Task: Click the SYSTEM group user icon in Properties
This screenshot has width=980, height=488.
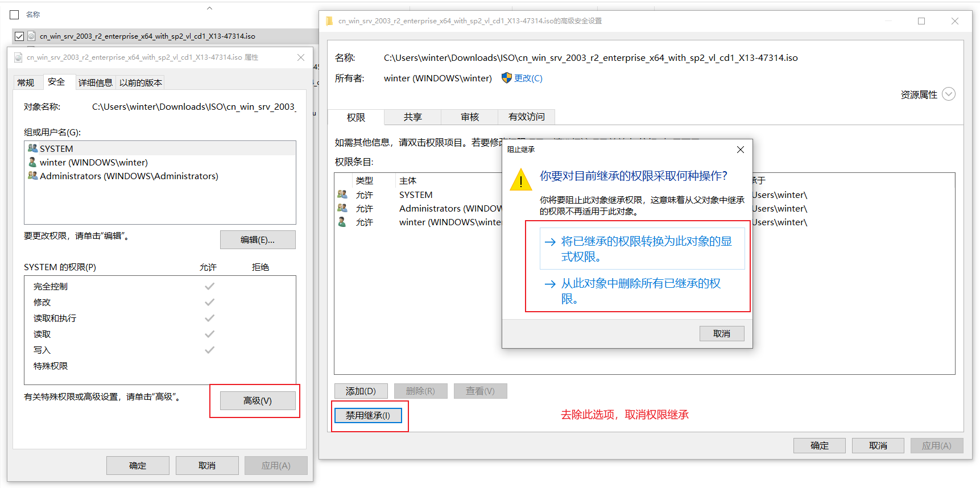Action: 33,148
